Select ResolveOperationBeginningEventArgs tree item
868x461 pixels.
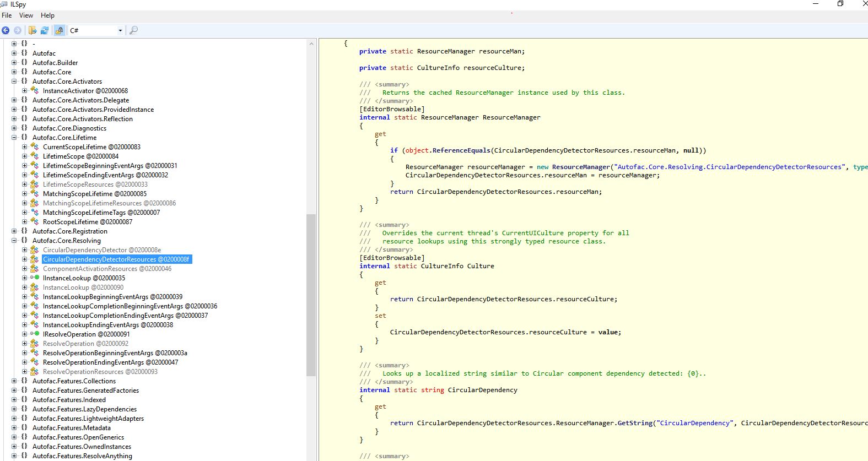(115, 353)
